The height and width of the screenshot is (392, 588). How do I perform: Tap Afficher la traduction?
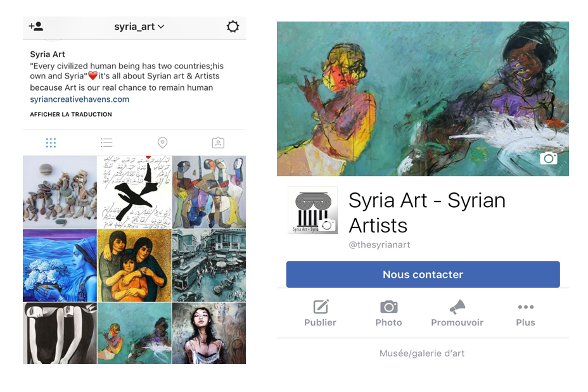[x=71, y=115]
